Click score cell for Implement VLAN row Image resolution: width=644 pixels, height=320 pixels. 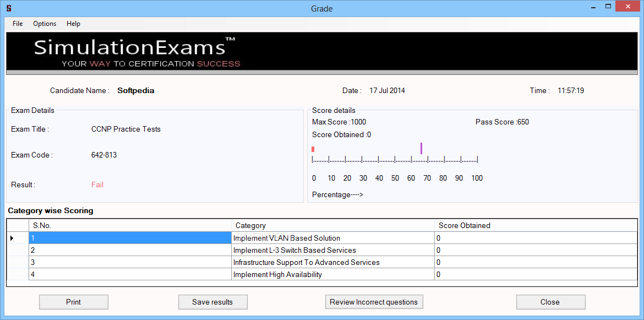pyautogui.click(x=536, y=238)
